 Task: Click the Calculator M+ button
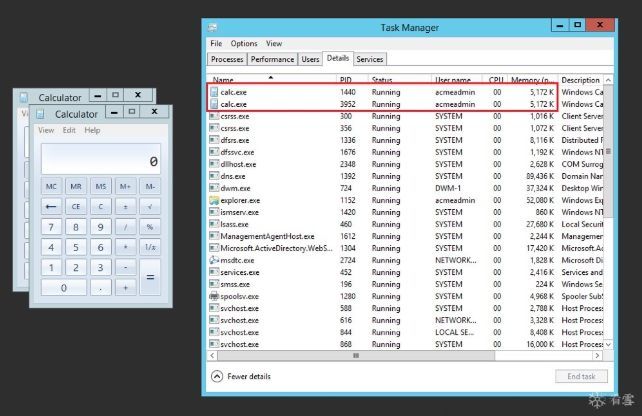(125, 186)
